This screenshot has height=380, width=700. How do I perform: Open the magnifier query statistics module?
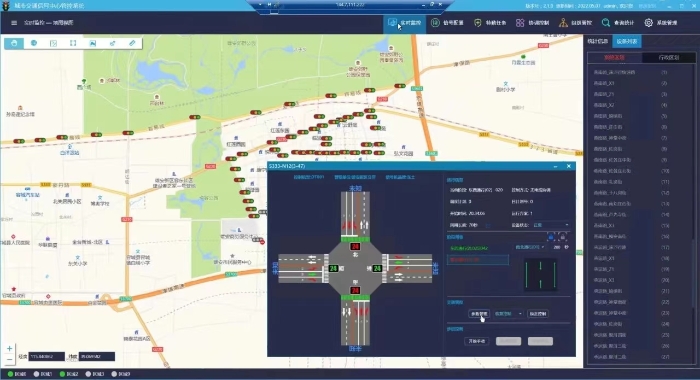click(618, 22)
